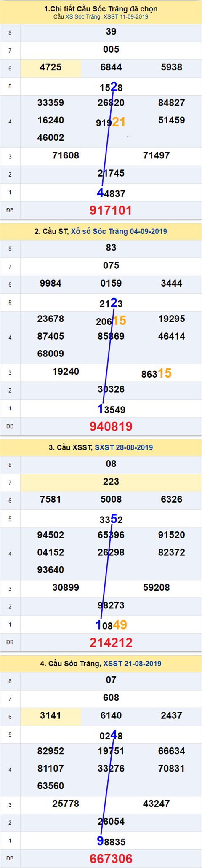
Task: Click the heading '1.Chi tiết Cầu Sóc Trăng đã chọn'
Action: tap(101, 8)
